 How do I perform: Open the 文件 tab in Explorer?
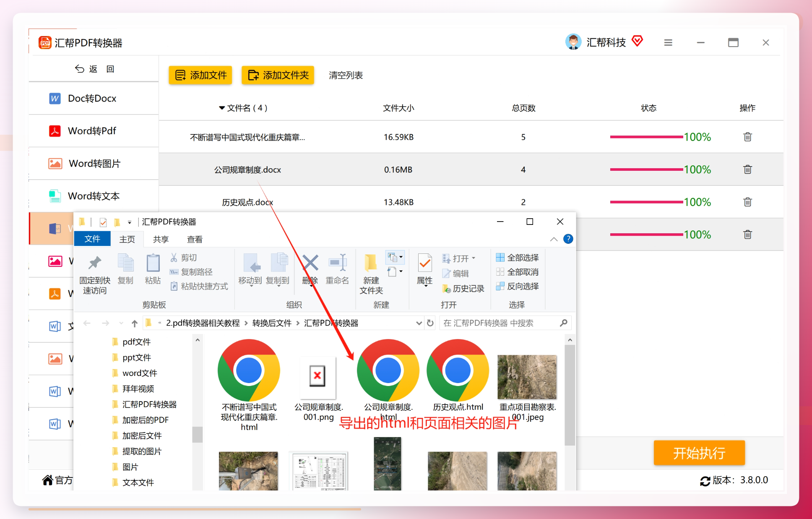(92, 239)
